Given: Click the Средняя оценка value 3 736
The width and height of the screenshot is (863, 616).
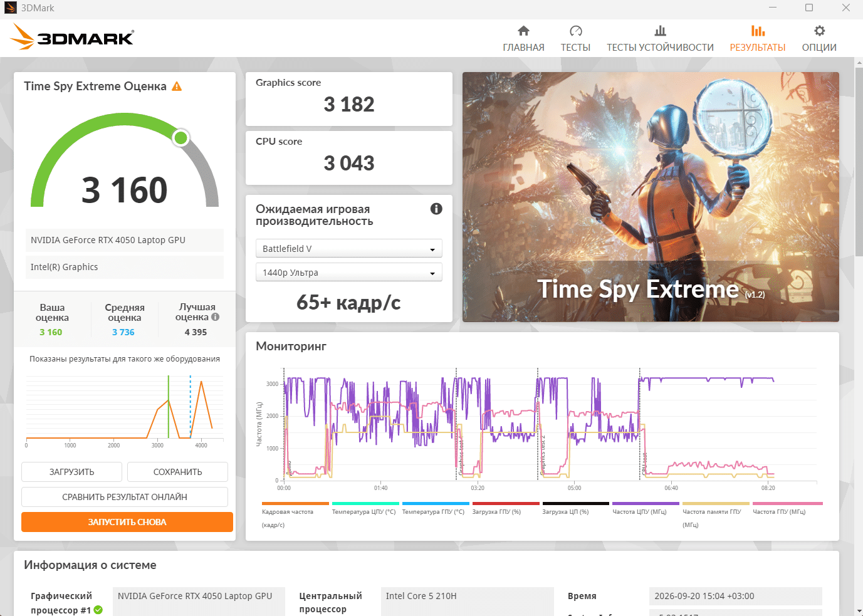Looking at the screenshot, I should 123,332.
